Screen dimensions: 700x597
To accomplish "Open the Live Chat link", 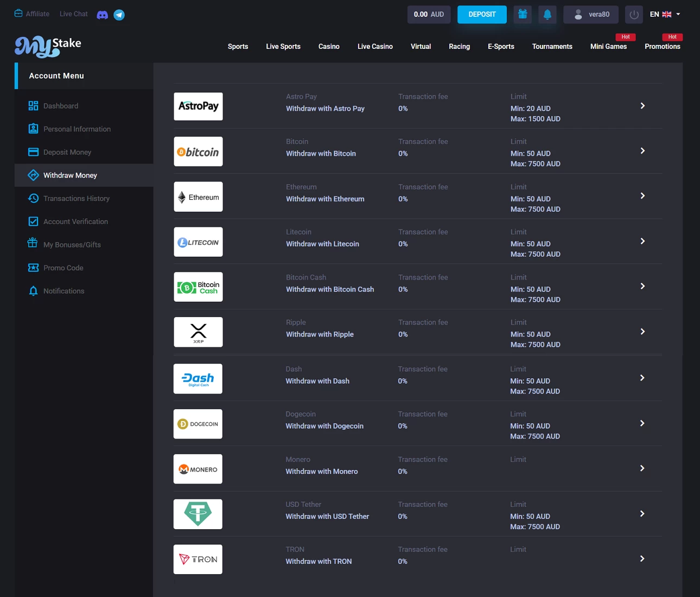I will point(73,14).
